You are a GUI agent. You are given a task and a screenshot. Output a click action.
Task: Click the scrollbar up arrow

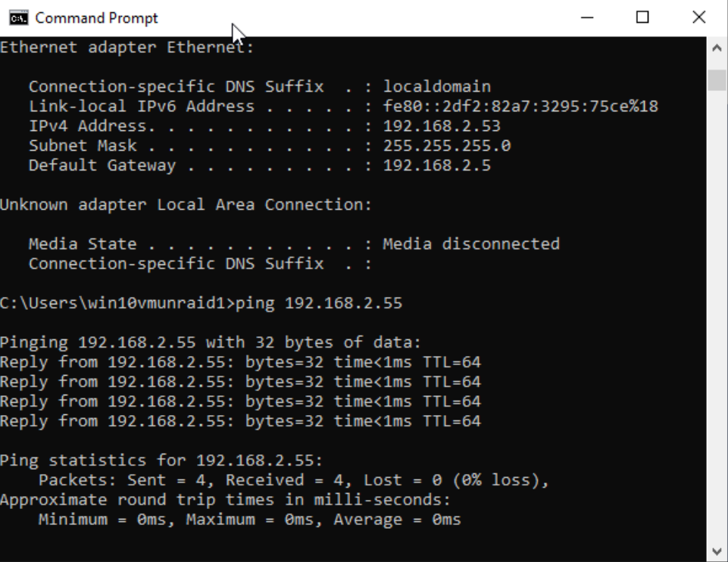717,48
